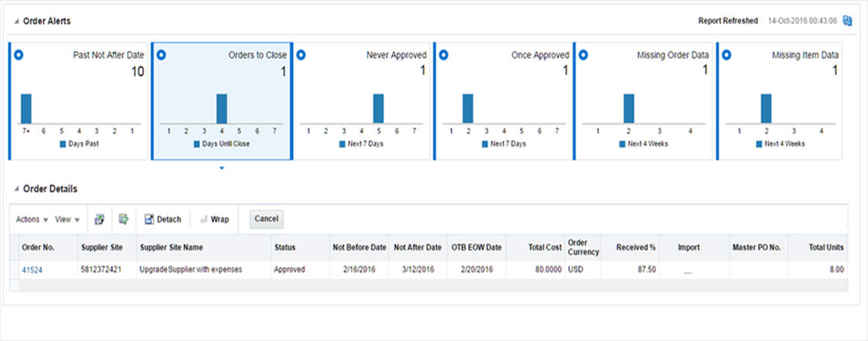This screenshot has height=341, width=868.
Task: Select the Missing Order Data radio circle
Action: click(583, 55)
